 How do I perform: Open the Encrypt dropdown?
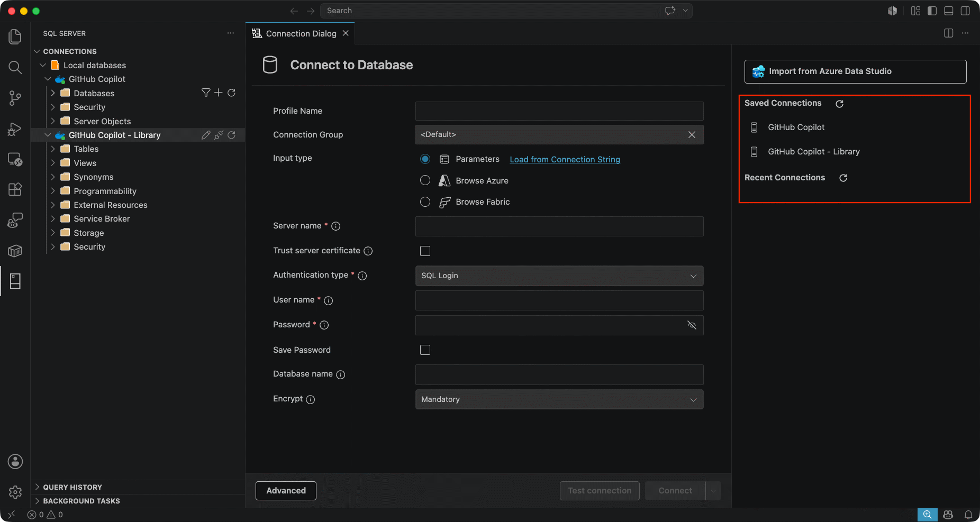coord(559,399)
